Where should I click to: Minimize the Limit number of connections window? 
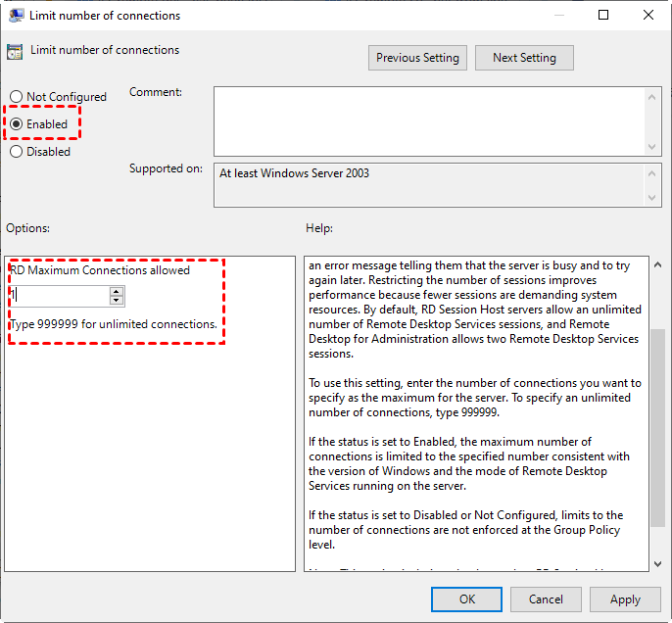(558, 15)
